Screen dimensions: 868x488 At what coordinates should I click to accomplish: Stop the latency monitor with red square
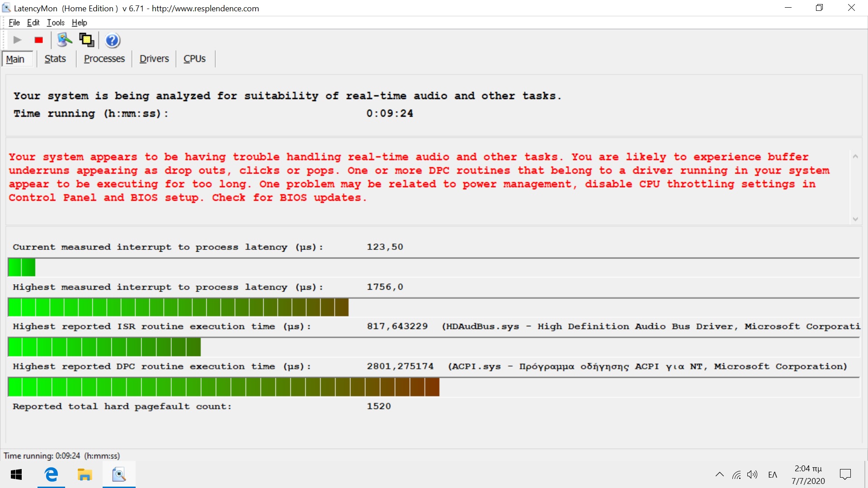[x=39, y=40]
